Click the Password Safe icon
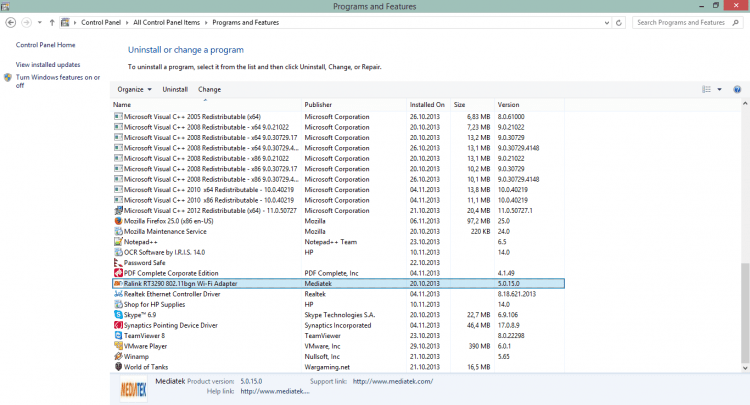Viewport: 750px width, 405px height. click(118, 263)
